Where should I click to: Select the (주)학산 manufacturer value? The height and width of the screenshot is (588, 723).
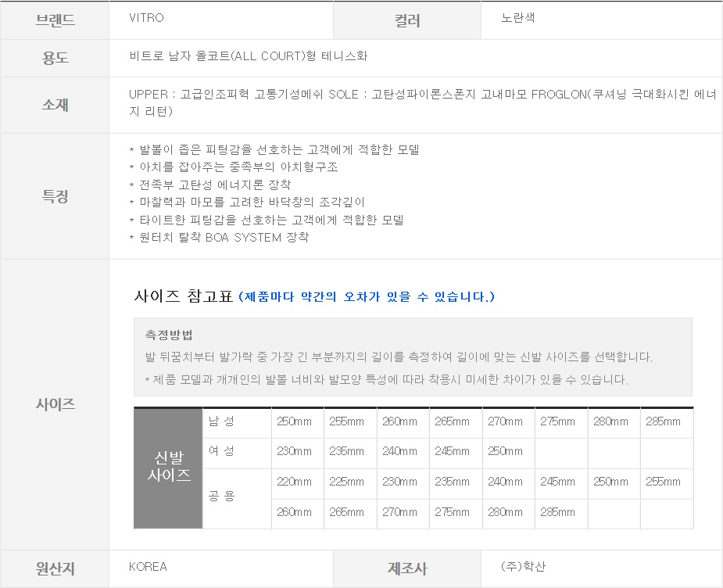pyautogui.click(x=524, y=566)
